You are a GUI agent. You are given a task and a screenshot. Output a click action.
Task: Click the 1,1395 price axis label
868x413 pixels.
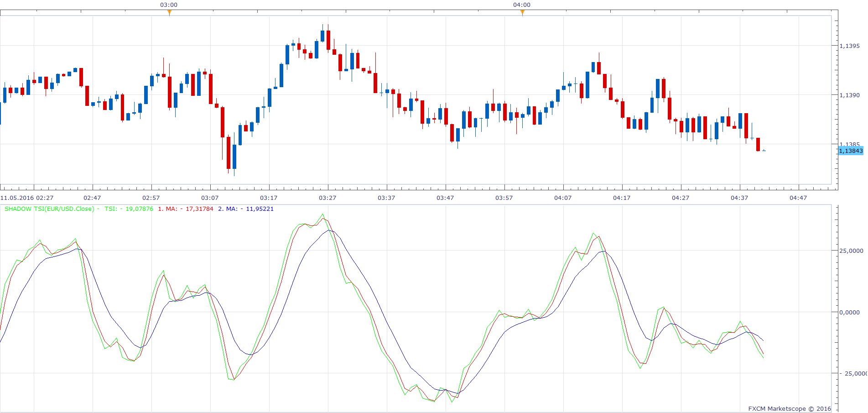coord(850,46)
